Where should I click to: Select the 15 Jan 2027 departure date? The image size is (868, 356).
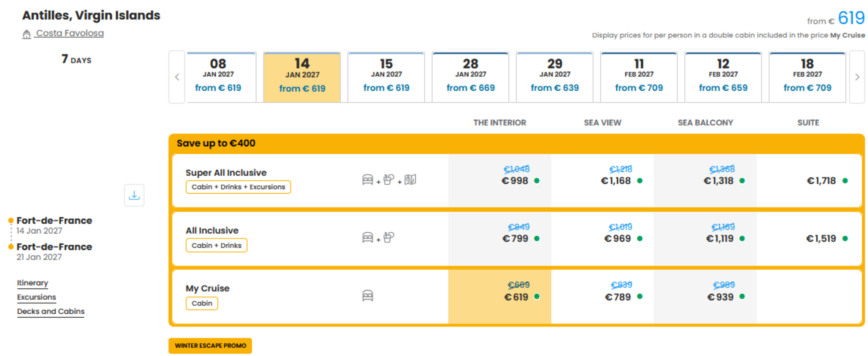click(x=386, y=77)
